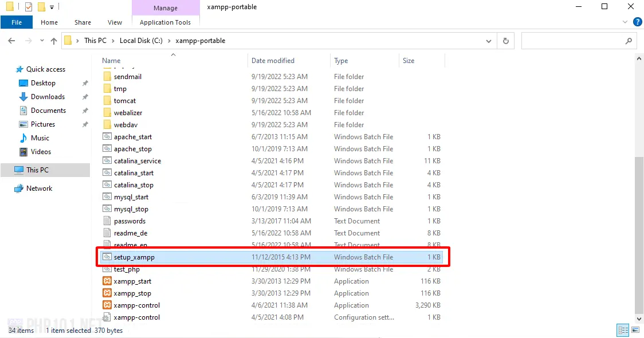
Task: Click xampp-portable breadcrumb in address bar
Action: [x=201, y=41]
